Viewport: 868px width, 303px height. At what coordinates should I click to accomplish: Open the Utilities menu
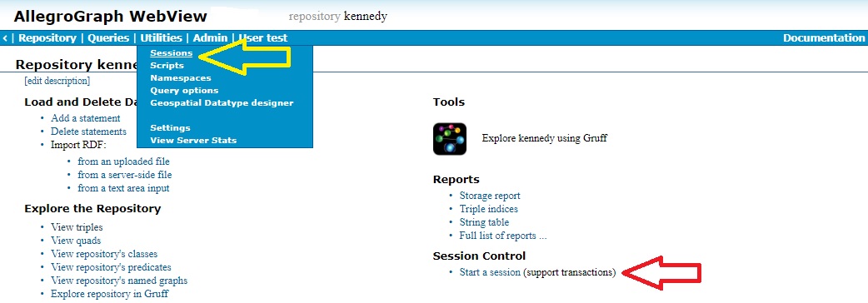point(161,38)
